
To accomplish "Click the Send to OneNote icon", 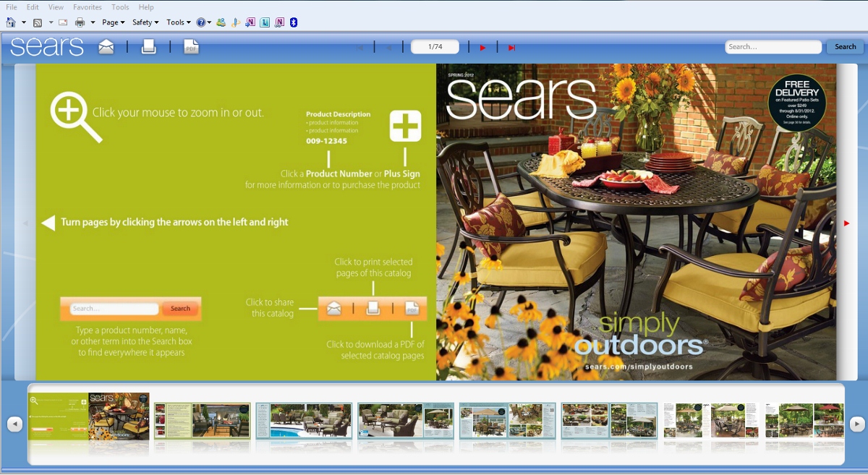I will click(x=250, y=22).
